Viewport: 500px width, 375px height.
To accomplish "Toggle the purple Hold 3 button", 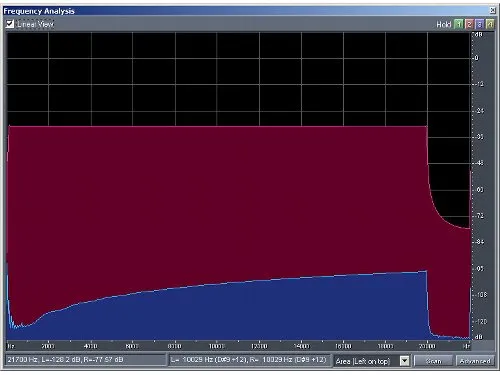I will pyautogui.click(x=479, y=24).
